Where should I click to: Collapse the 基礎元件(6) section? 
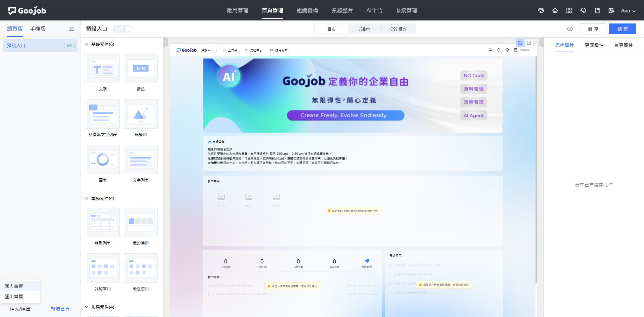pos(87,44)
